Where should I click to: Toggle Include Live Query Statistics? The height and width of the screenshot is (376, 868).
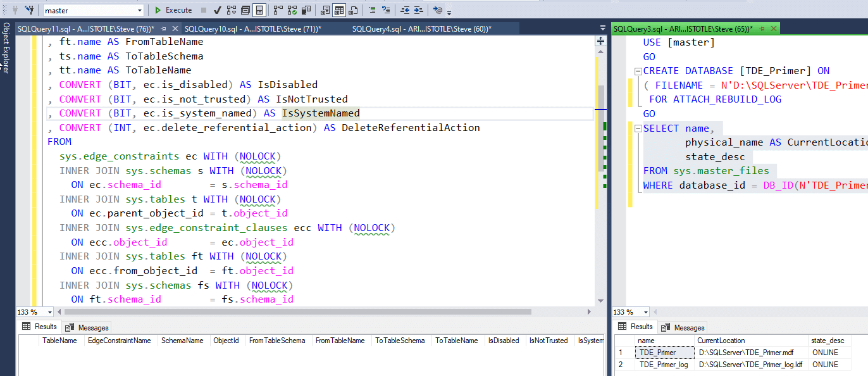(x=292, y=10)
